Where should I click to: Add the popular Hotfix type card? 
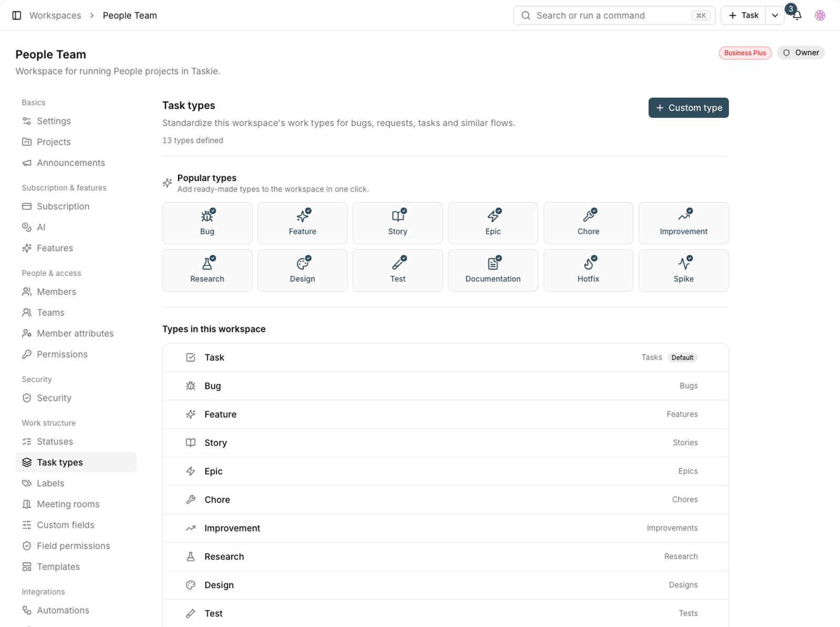589,270
